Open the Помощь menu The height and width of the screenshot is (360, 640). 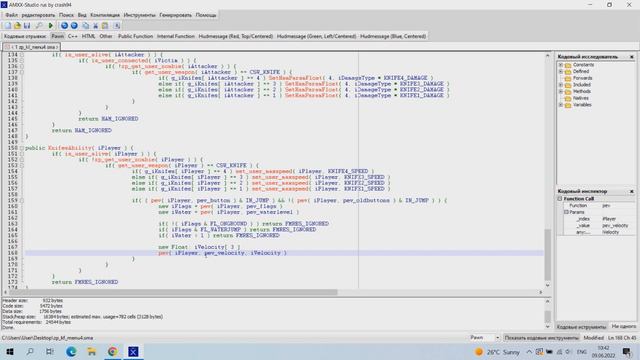click(206, 15)
